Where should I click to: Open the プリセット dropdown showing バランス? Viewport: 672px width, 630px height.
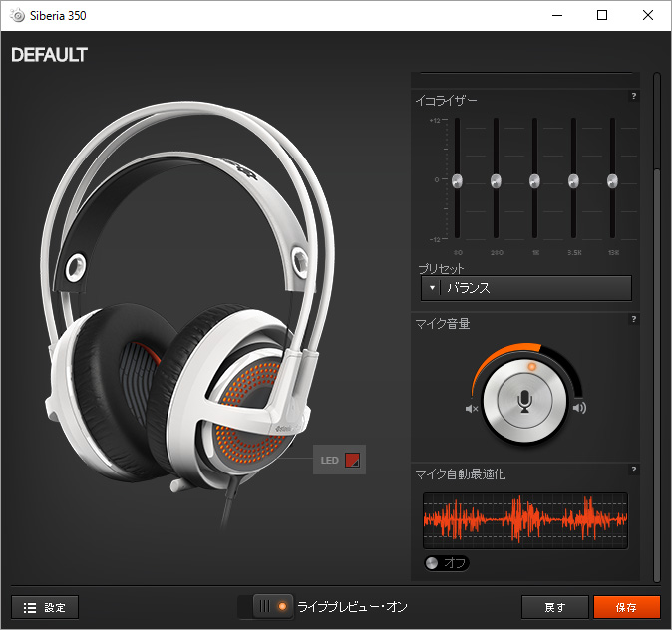point(525,288)
